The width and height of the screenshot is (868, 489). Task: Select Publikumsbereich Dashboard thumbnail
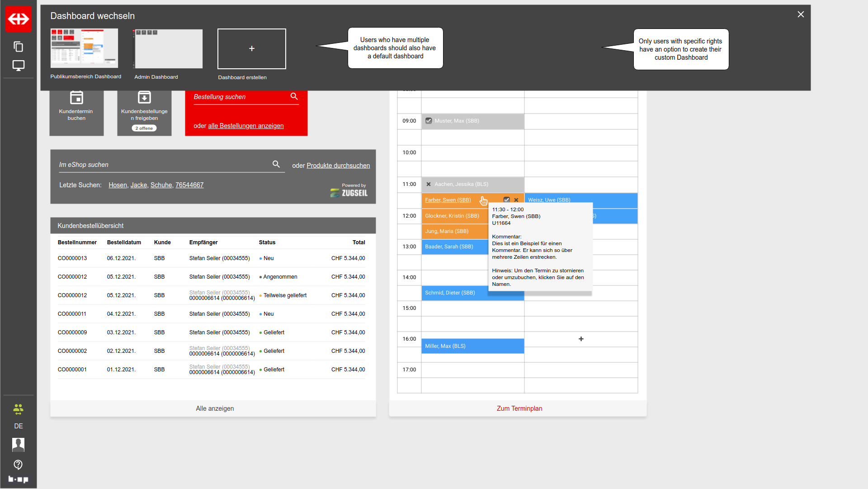pyautogui.click(x=84, y=48)
